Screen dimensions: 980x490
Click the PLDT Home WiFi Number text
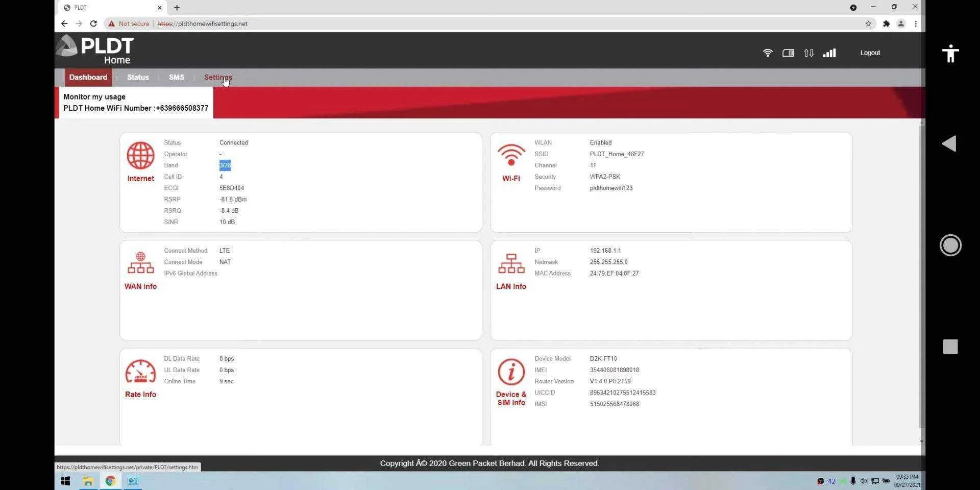[x=136, y=108]
